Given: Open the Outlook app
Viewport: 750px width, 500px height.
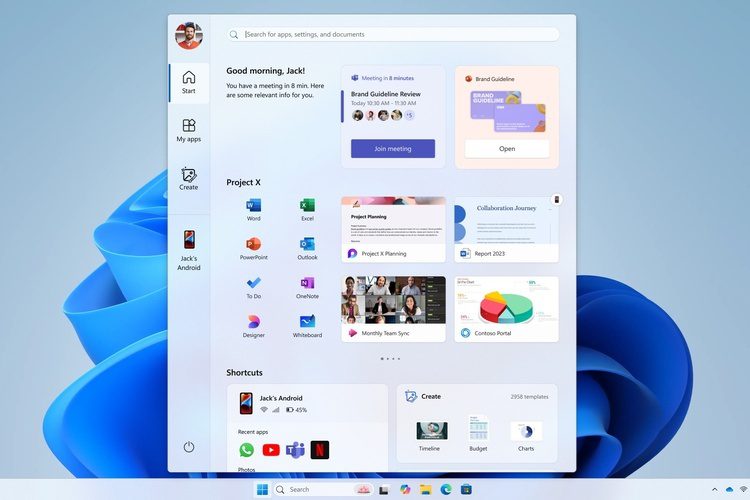Looking at the screenshot, I should click(x=307, y=245).
